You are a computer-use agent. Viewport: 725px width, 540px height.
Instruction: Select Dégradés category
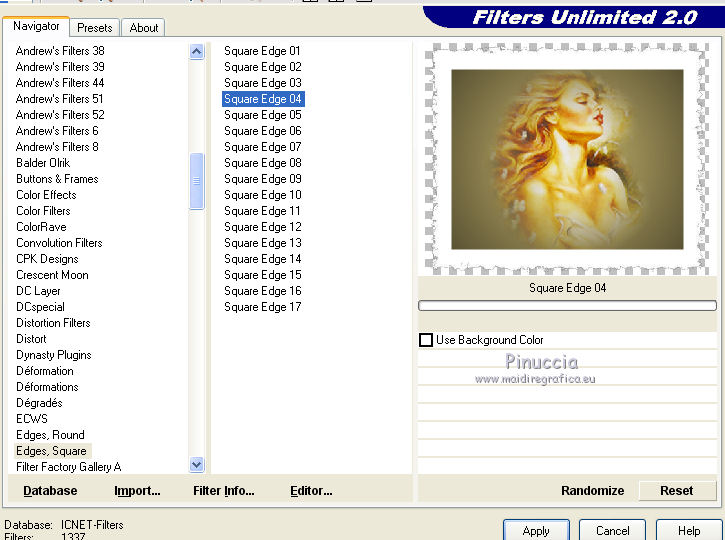point(39,403)
